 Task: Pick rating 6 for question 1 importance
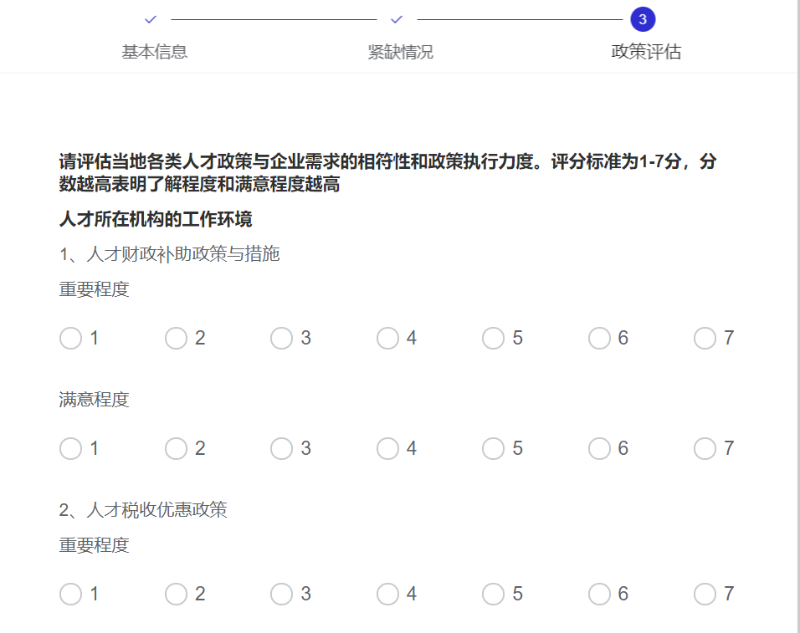(600, 338)
